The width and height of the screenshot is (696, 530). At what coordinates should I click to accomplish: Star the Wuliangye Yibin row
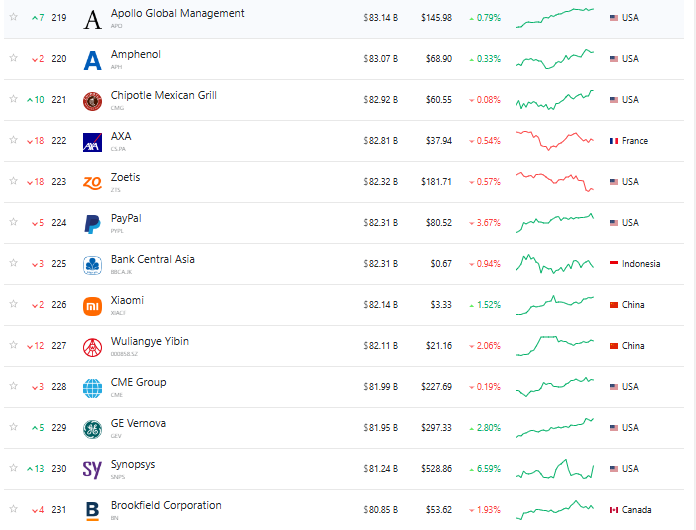point(14,345)
